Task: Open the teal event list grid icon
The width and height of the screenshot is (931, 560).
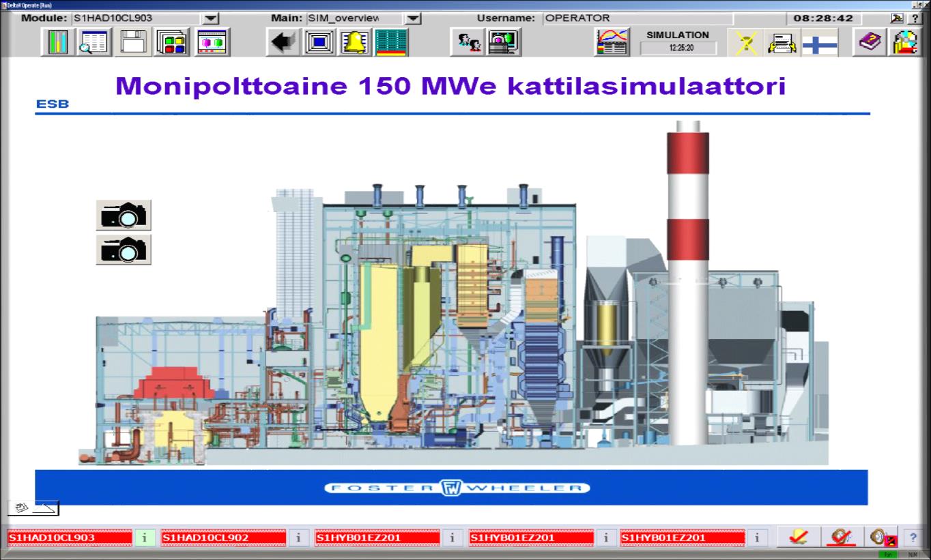Action: pos(392,42)
